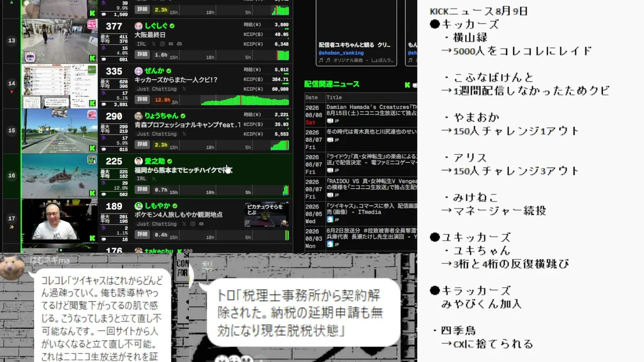
Task: Open しもやか's X profile icon
Action: (x=184, y=224)
